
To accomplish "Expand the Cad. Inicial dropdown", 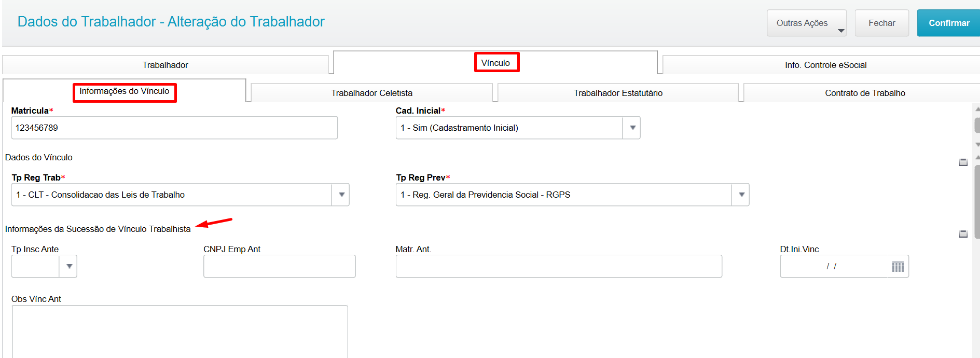I will tap(632, 128).
